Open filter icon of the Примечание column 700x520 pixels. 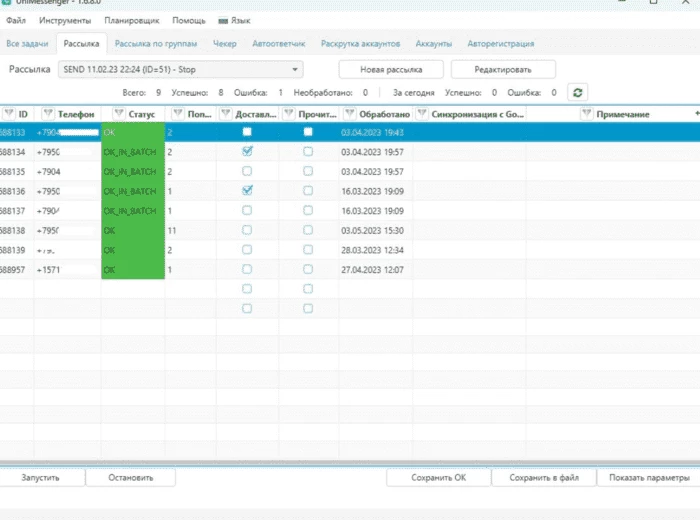[x=587, y=114]
